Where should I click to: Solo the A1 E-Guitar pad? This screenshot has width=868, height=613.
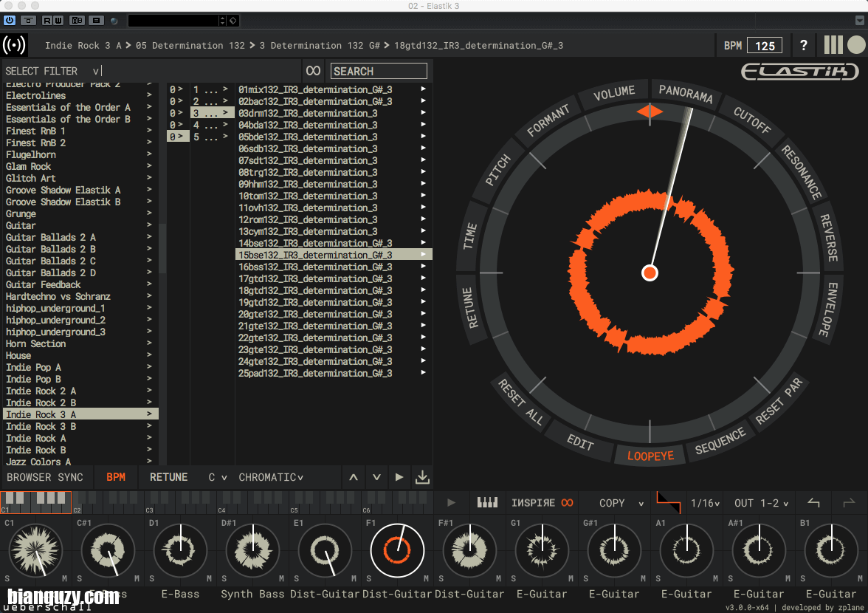[658, 579]
